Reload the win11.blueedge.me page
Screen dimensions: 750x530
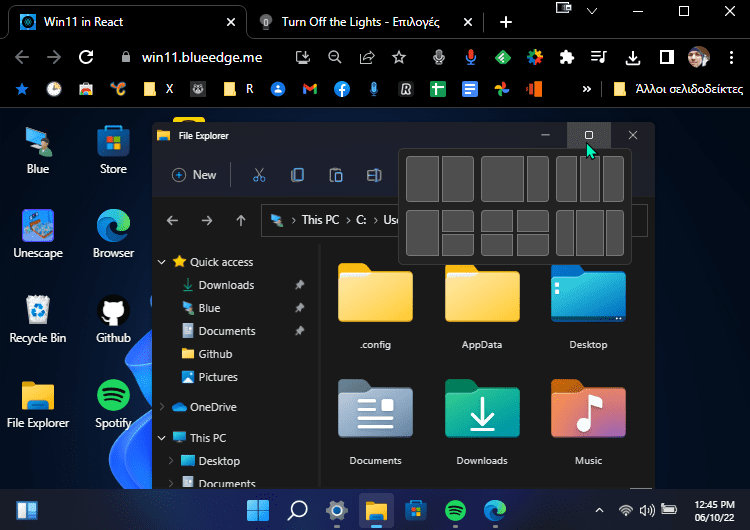coord(86,57)
